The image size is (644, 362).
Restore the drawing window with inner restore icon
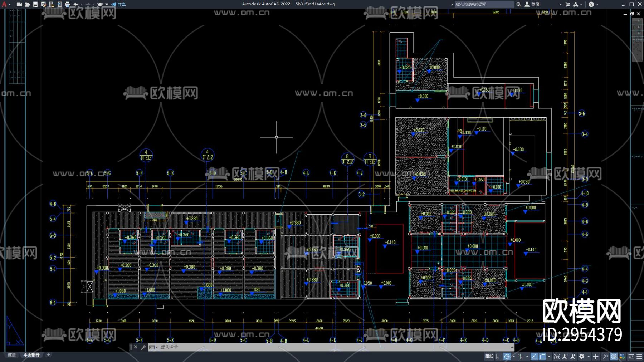[x=632, y=14]
